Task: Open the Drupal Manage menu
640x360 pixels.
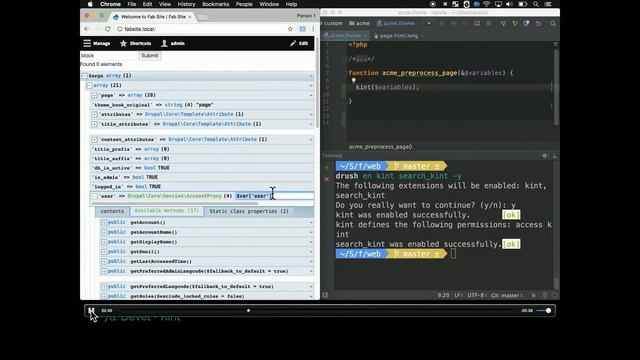Action: click(x=97, y=43)
